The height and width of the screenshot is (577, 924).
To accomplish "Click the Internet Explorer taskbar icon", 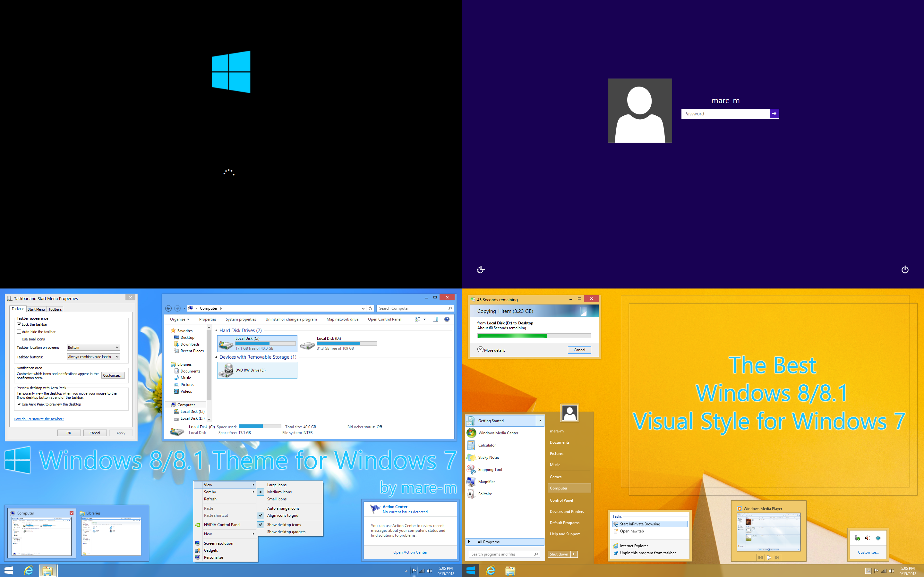I will (29, 570).
